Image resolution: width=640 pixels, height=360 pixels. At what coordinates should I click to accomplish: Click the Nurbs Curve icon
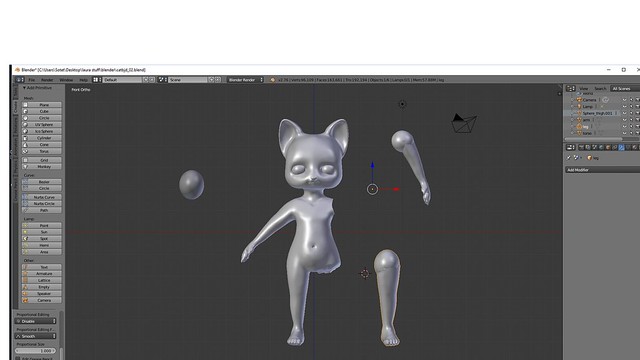click(x=25, y=197)
